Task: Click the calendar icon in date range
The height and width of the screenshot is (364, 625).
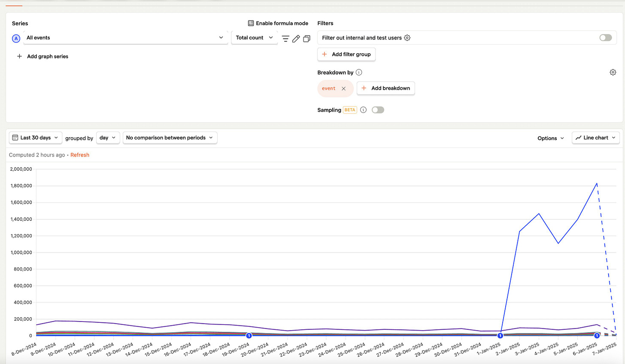Action: 15,138
